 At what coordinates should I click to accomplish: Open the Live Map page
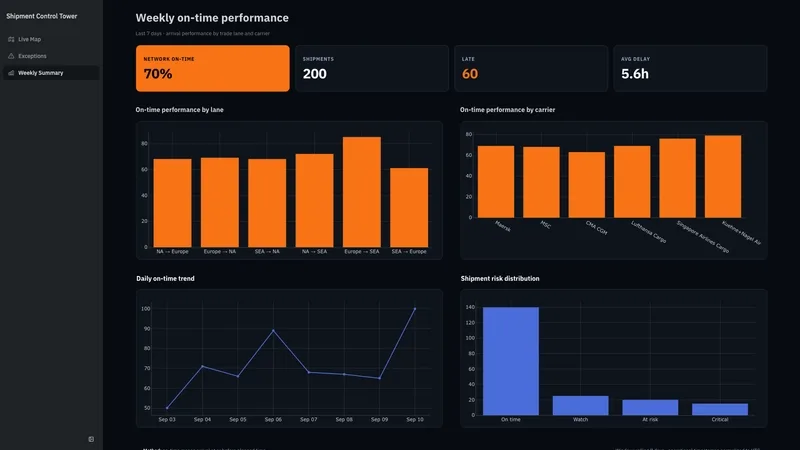(x=51, y=39)
